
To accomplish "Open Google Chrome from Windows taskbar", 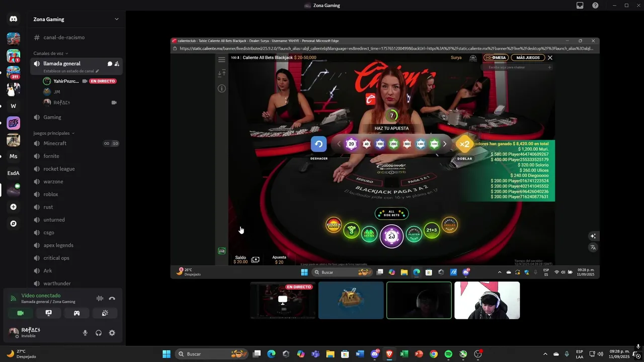I will click(434, 354).
